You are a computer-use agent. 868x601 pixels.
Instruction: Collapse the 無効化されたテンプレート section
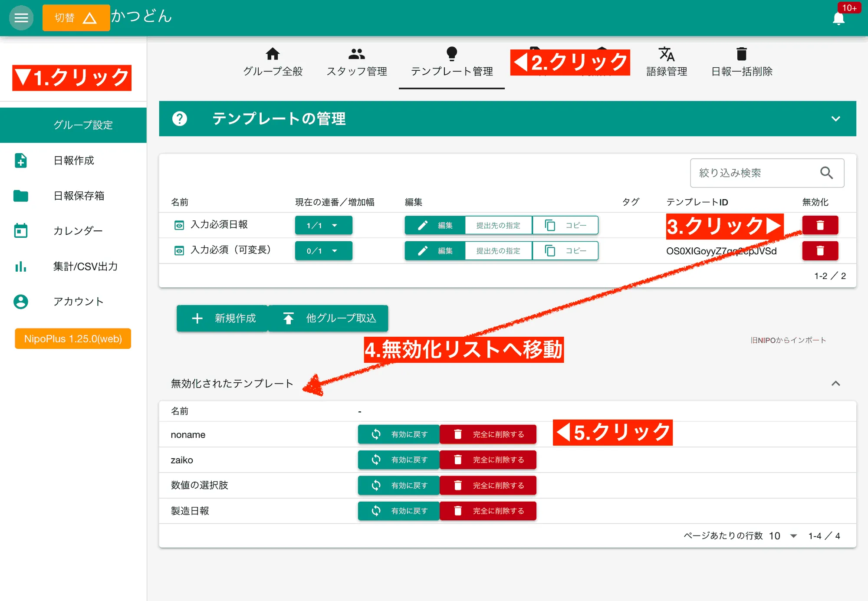pyautogui.click(x=835, y=384)
